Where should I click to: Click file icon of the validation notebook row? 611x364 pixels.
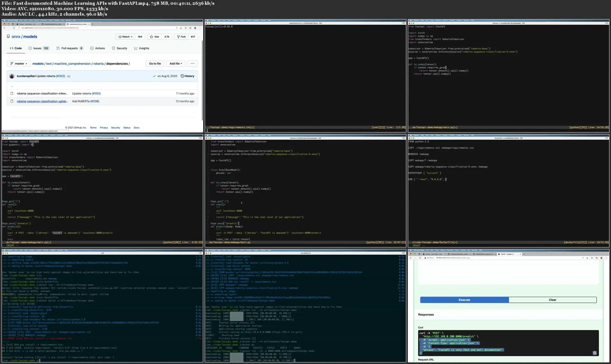click(12, 101)
